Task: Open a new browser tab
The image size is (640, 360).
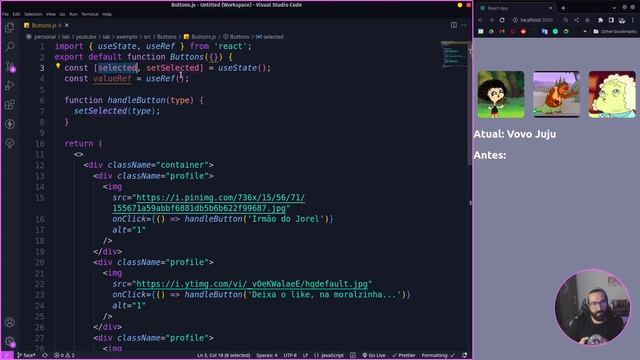Action: point(563,8)
